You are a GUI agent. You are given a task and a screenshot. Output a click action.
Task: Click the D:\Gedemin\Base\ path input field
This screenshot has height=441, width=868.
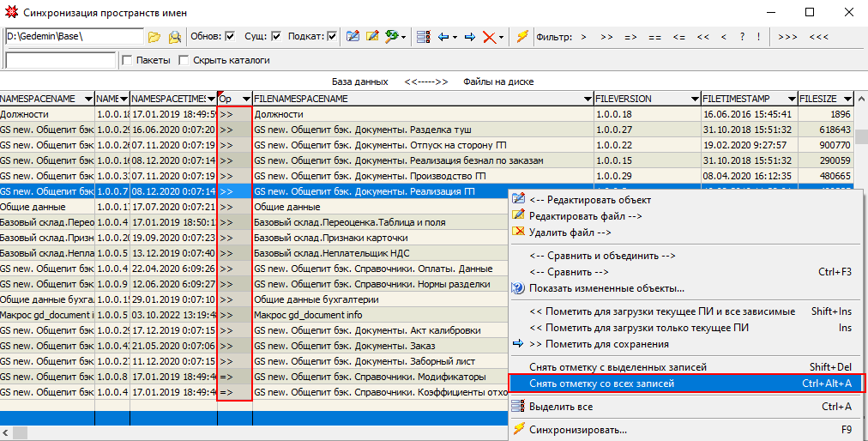click(74, 37)
